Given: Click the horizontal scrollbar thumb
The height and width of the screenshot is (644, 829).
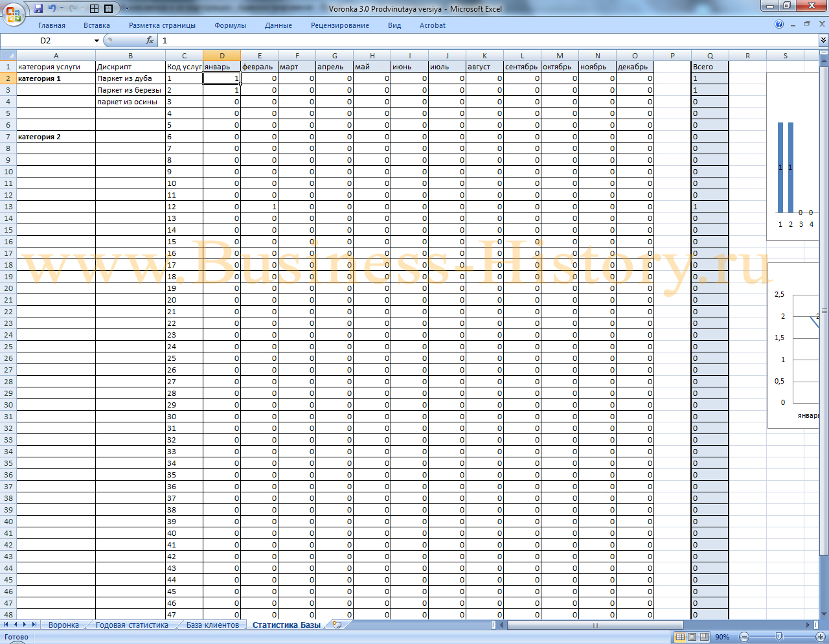Looking at the screenshot, I should [595, 625].
